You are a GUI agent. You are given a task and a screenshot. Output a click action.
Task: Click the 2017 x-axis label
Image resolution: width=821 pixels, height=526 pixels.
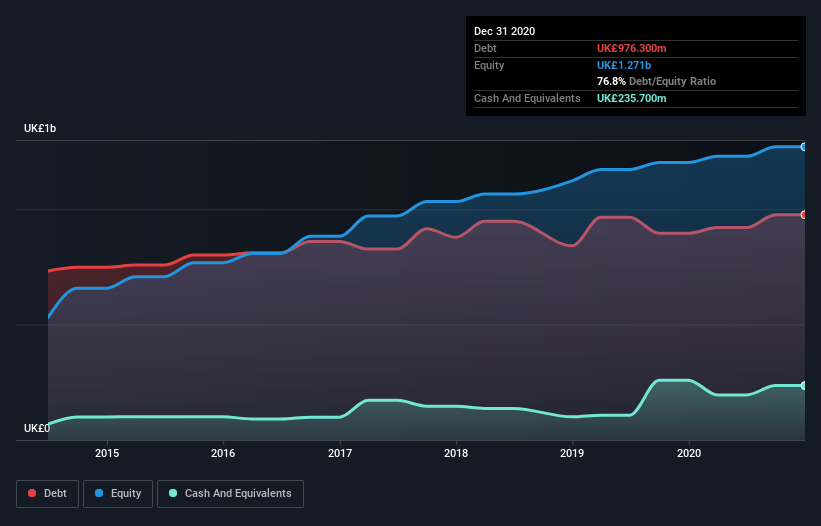point(340,453)
